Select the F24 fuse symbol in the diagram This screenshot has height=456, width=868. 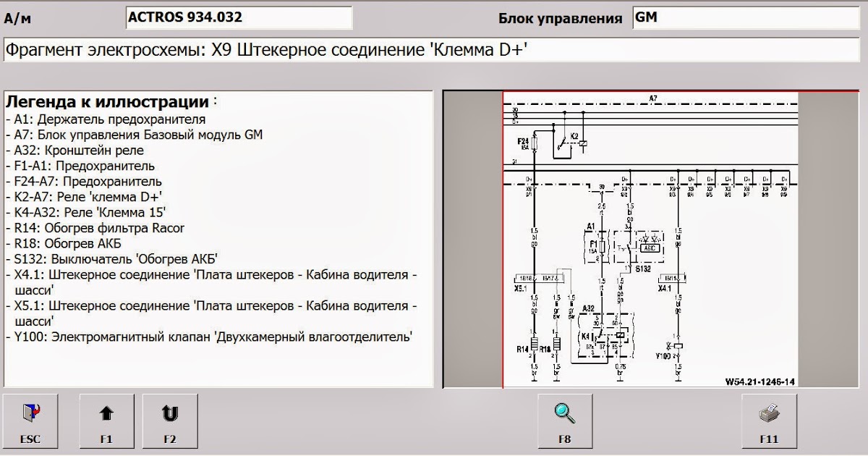pyautogui.click(x=534, y=143)
